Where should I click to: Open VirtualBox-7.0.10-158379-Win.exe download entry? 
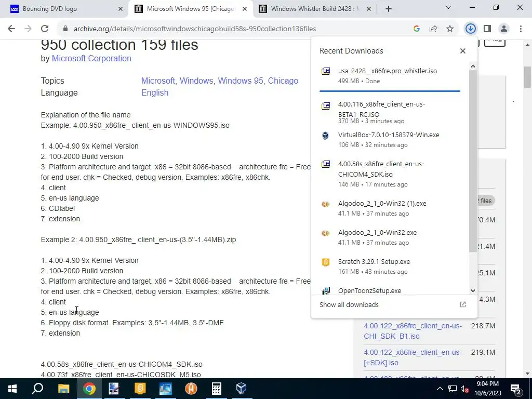390,139
